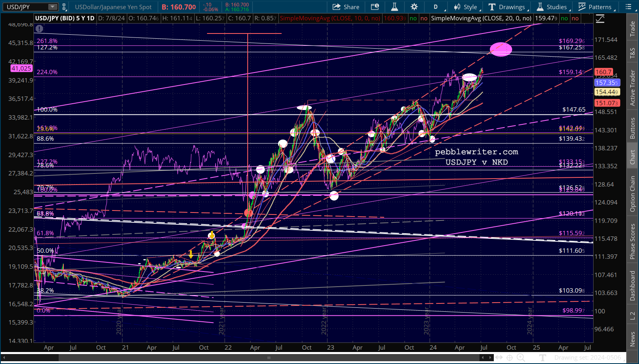Click the Share chart button
This screenshot has width=639, height=364.
click(x=346, y=7)
